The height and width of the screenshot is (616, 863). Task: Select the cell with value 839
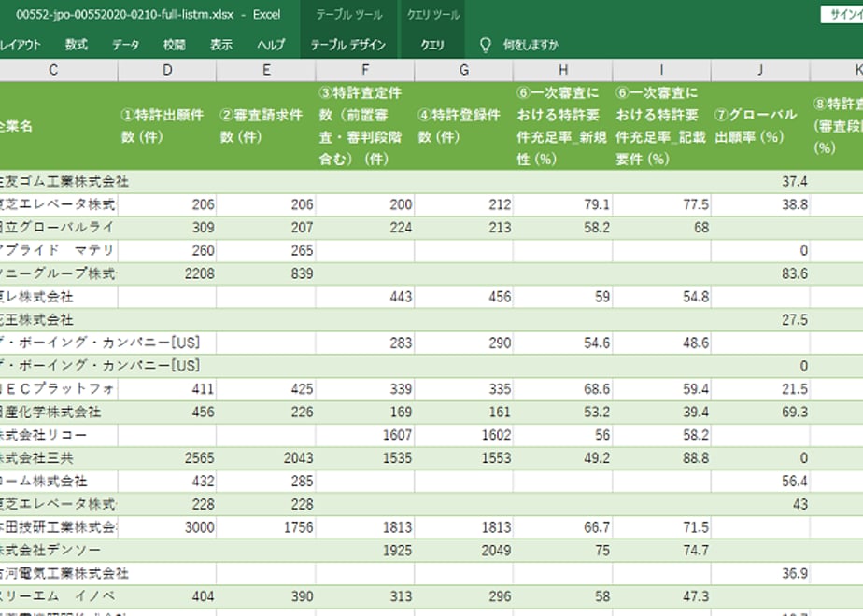[x=266, y=273]
